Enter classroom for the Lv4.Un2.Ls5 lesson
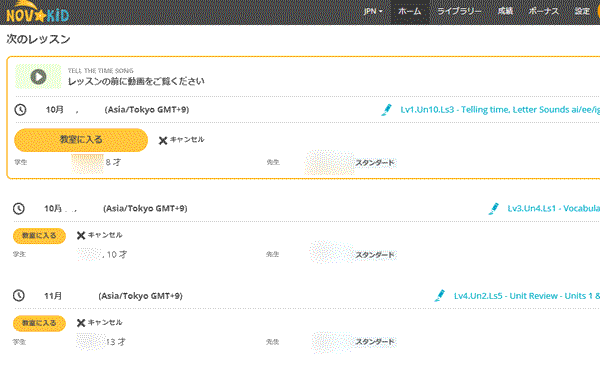This screenshot has height=378, width=600. [x=39, y=323]
